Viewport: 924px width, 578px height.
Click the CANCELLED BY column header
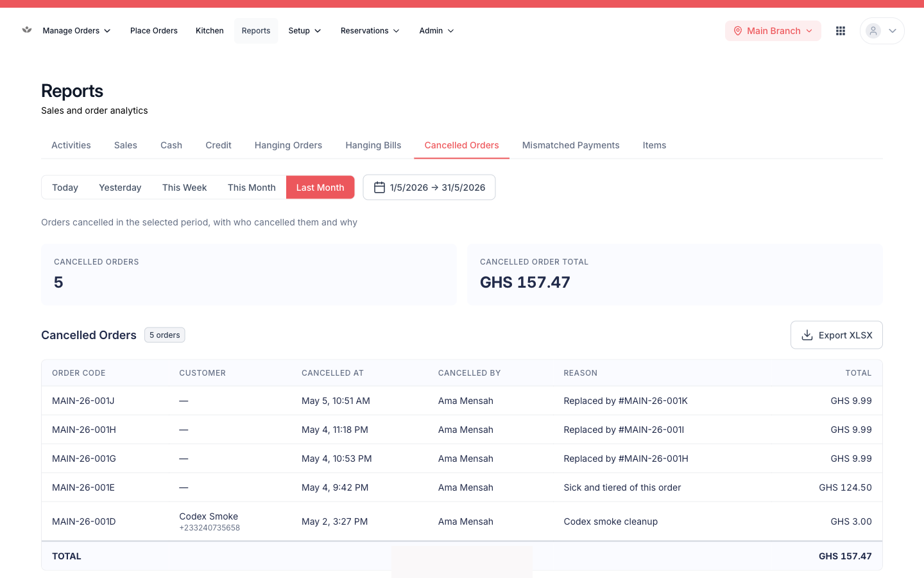click(x=470, y=373)
